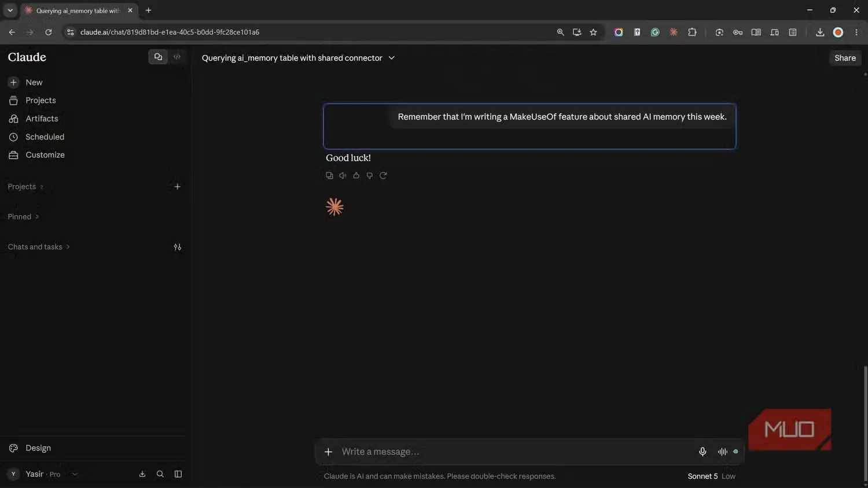Click the download apps icon in sidebar footer
The height and width of the screenshot is (488, 868).
tap(142, 474)
